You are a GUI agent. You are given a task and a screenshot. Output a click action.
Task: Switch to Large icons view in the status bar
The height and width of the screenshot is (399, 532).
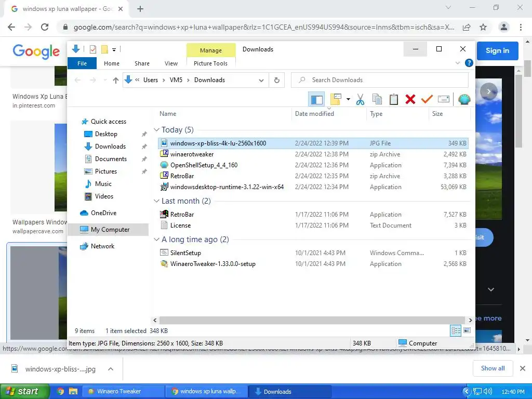pos(467,330)
